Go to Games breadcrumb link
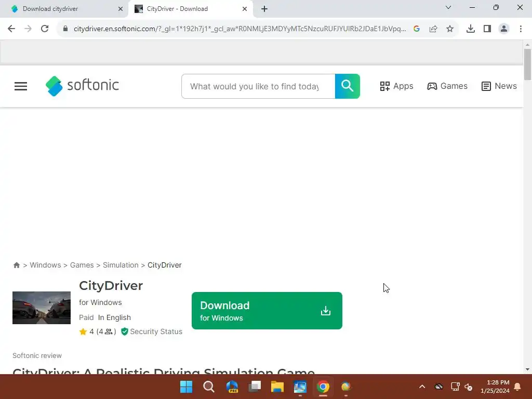532x399 pixels. [x=82, y=265]
